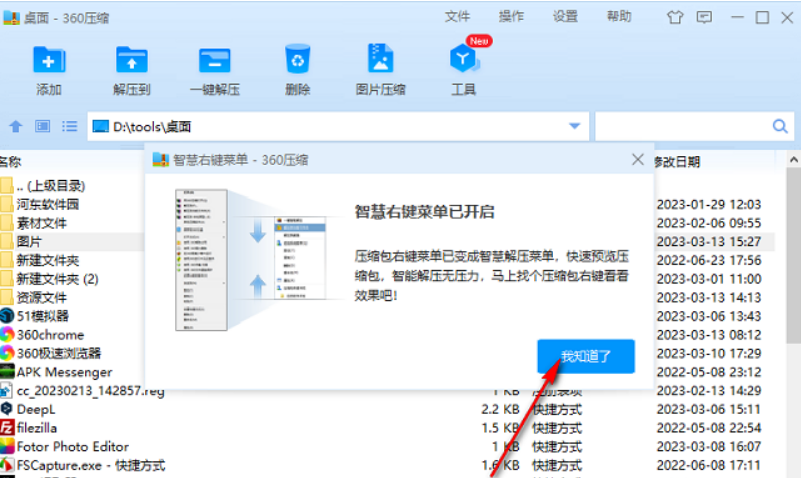
Task: Switch to list view icon
Action: [x=69, y=126]
